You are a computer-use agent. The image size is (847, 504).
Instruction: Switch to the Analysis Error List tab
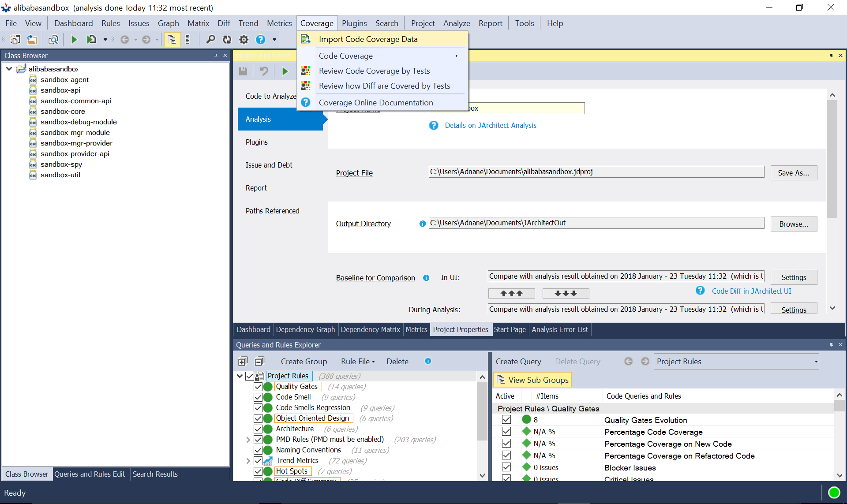pyautogui.click(x=559, y=329)
